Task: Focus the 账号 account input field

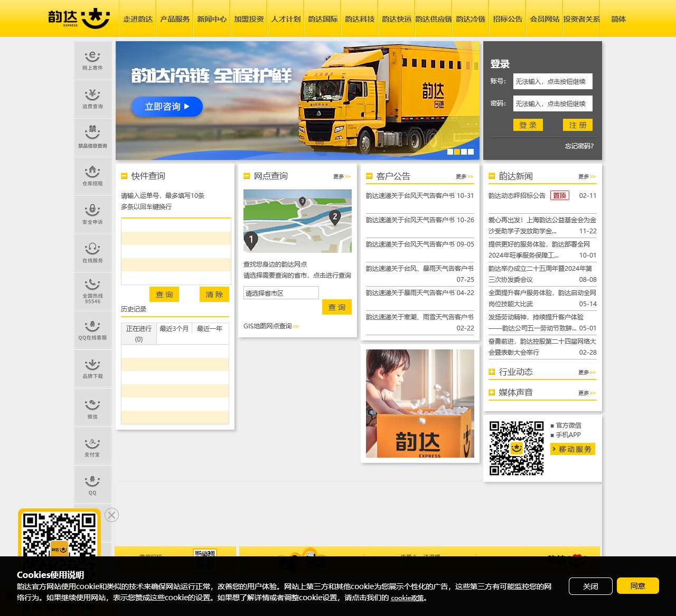Action: tap(553, 81)
